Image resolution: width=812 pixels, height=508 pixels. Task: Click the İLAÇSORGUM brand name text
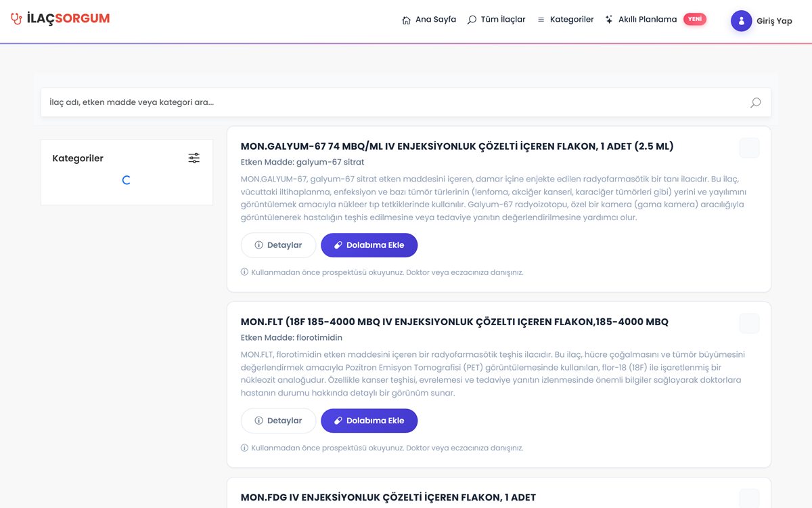click(68, 19)
